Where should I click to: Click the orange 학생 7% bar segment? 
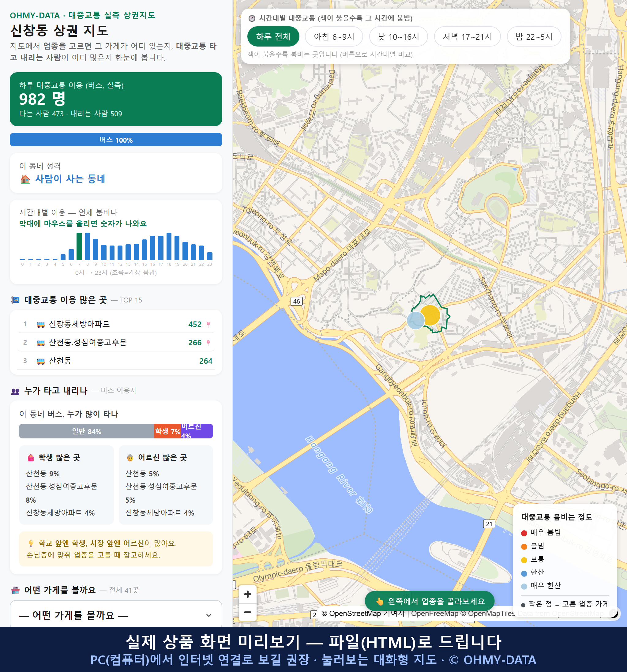pos(168,431)
